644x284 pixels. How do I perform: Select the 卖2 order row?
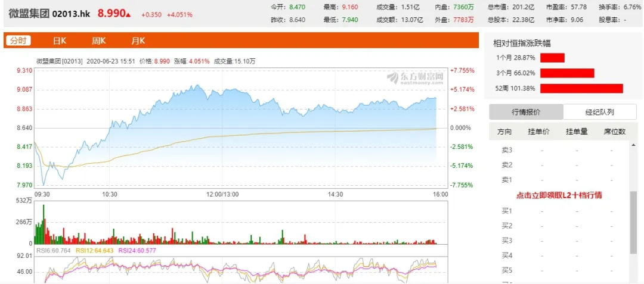tap(559, 165)
